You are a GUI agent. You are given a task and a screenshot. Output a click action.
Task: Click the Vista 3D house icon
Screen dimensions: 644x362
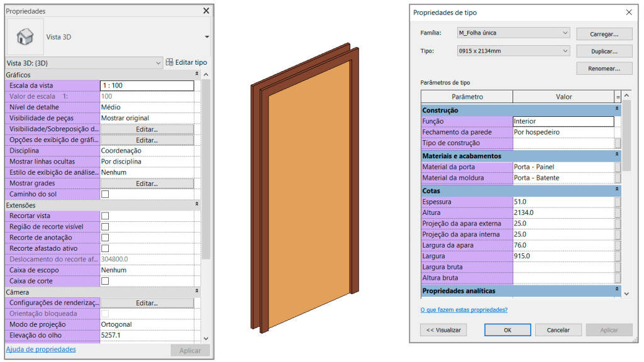click(25, 36)
